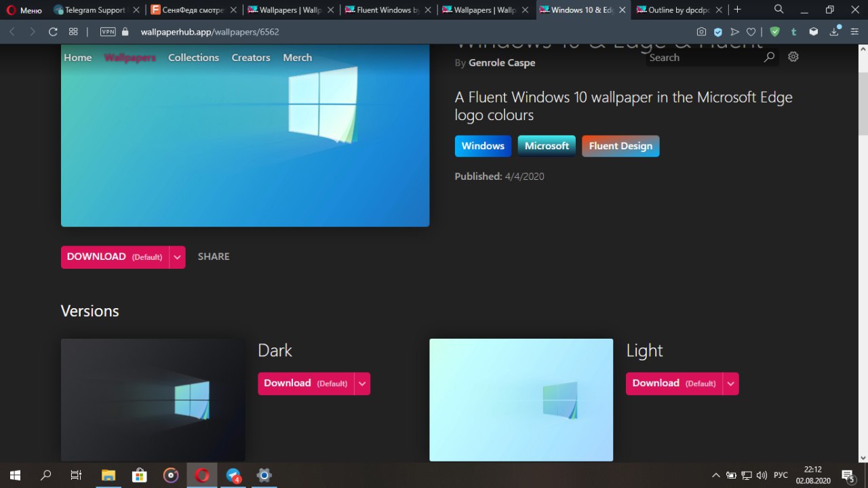View site security via the padlock icon

click(x=125, y=32)
